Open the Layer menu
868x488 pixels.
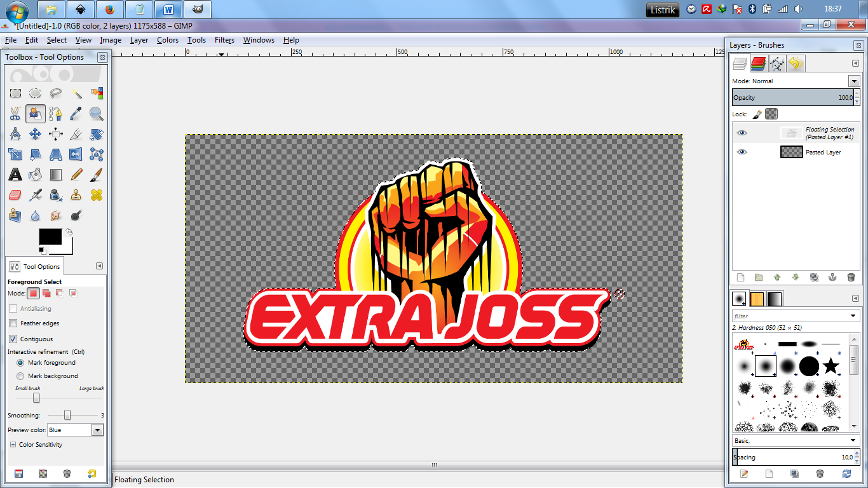(x=139, y=40)
